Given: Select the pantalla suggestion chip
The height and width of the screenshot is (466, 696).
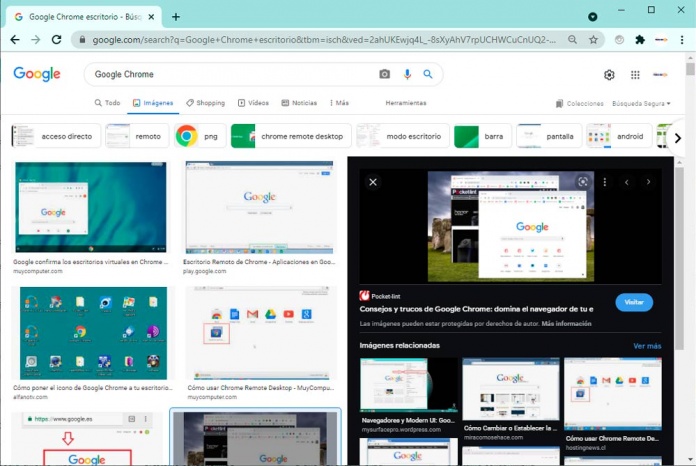Looking at the screenshot, I should (x=549, y=136).
